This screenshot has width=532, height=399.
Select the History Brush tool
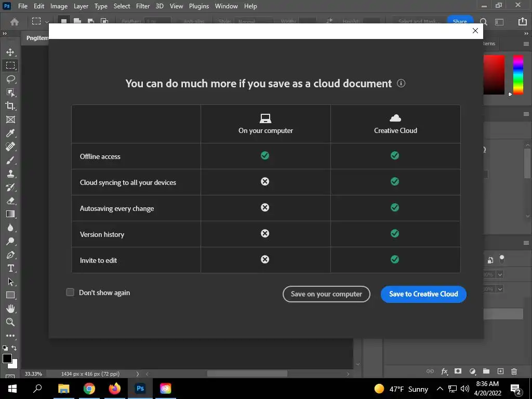point(10,187)
